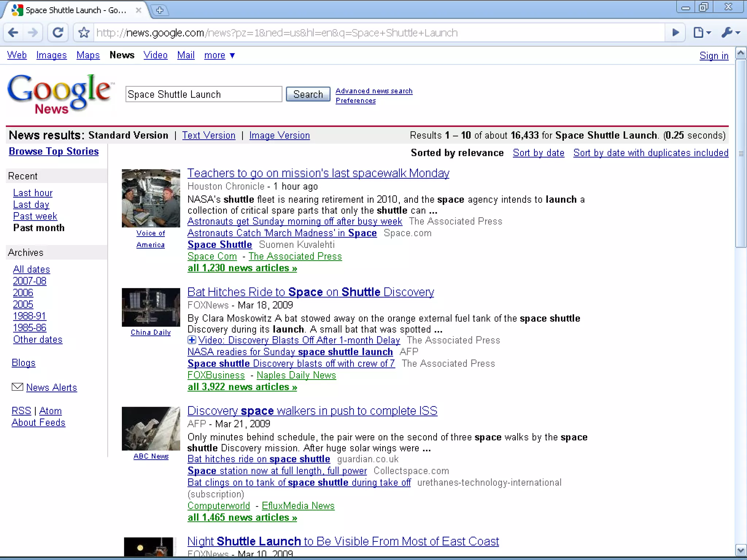Expand the Video Discovery Blasts Off plus icon
Screen dimensions: 747x560
[x=191, y=340]
